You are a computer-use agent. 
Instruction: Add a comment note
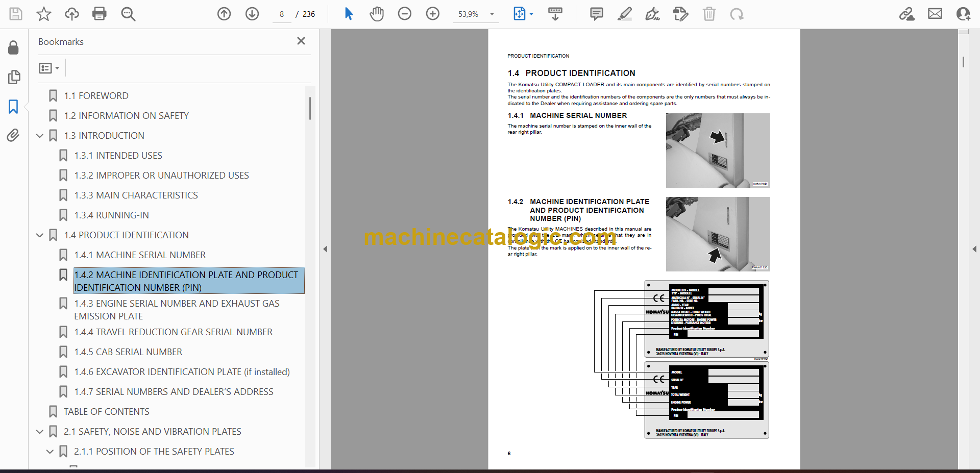596,14
